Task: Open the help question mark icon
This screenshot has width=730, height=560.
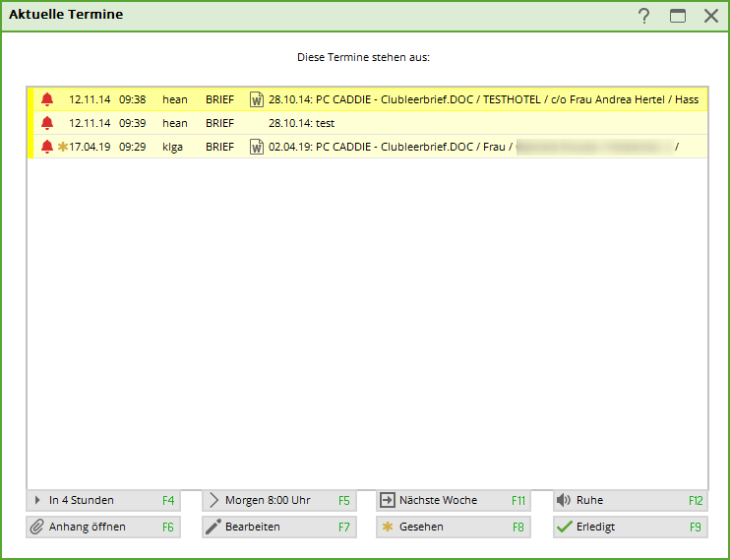Action: [x=643, y=16]
